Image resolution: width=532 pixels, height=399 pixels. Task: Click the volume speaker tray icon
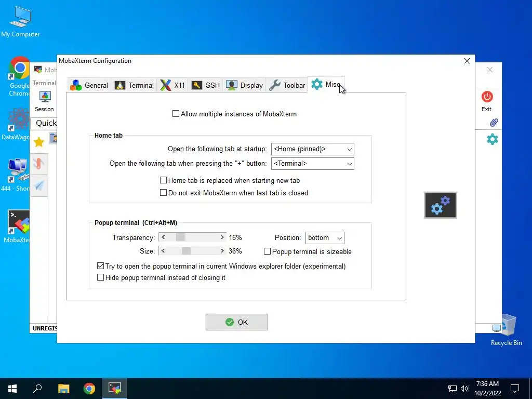point(464,389)
